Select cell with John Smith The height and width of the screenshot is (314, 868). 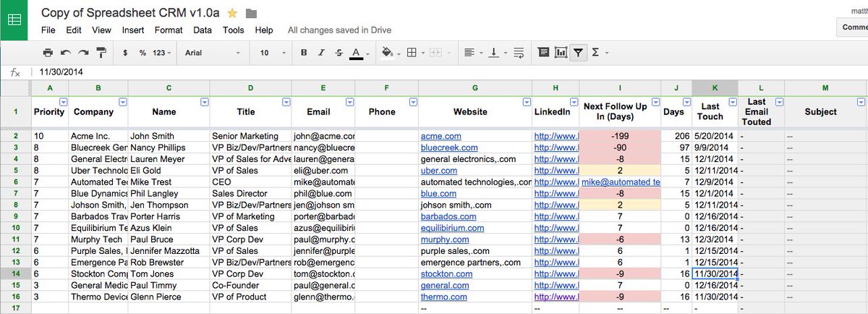169,136
